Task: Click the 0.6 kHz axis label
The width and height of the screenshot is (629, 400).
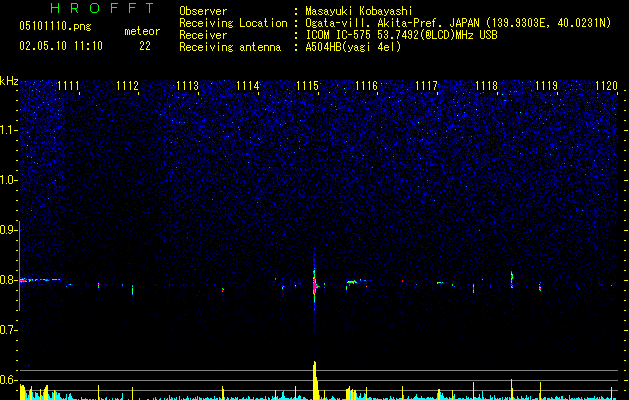Action: [x=8, y=380]
